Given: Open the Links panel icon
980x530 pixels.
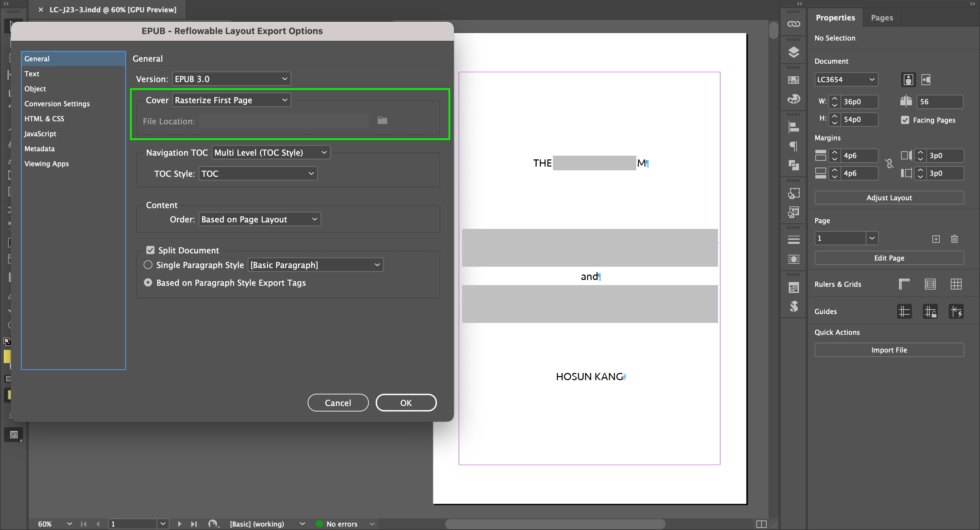Looking at the screenshot, I should [x=793, y=24].
